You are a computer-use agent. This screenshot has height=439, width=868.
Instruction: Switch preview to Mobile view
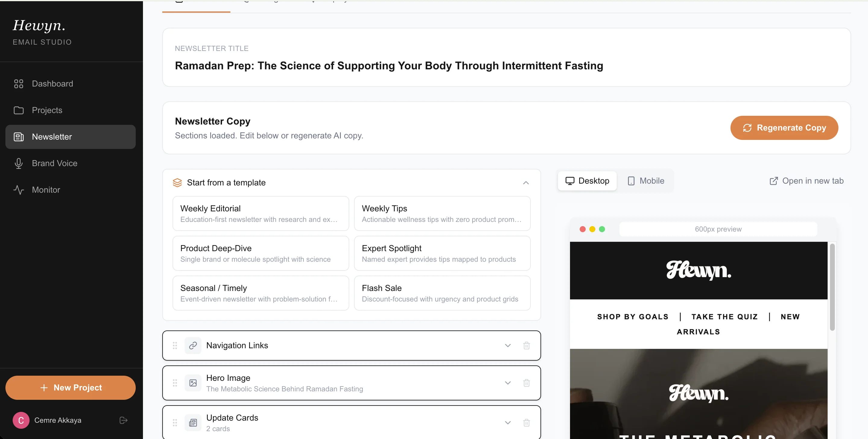click(x=645, y=181)
